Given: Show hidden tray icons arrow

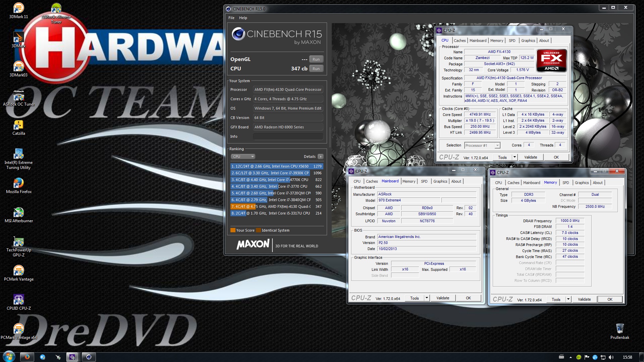Looking at the screenshot, I should click(571, 357).
